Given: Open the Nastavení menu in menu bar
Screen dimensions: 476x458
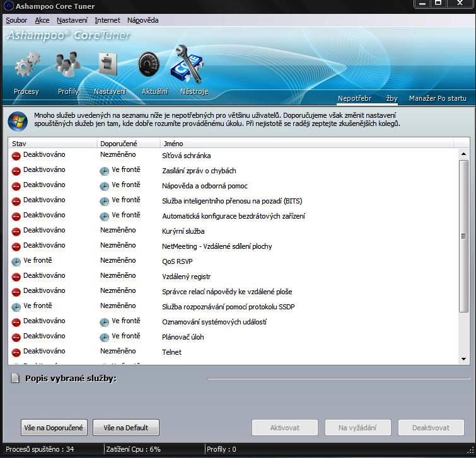Looking at the screenshot, I should pos(72,20).
